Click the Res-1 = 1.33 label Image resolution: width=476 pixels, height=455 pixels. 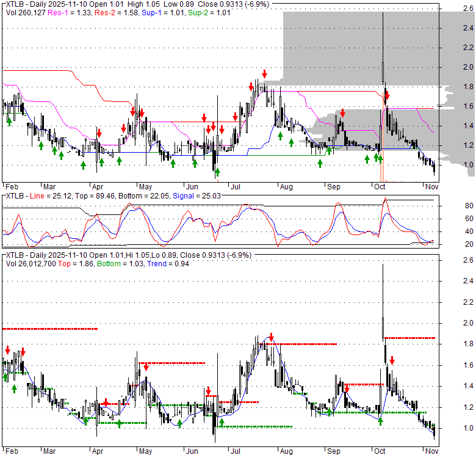pos(70,13)
